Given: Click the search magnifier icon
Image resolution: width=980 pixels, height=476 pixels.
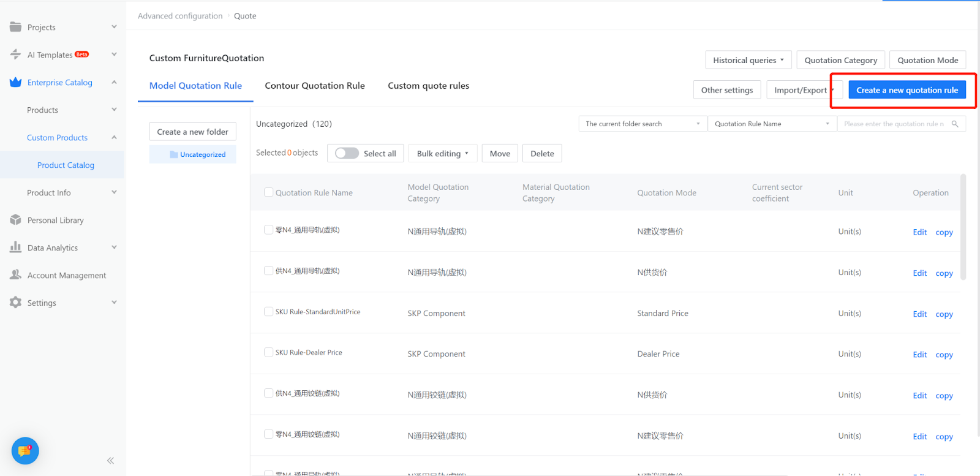Looking at the screenshot, I should point(955,124).
